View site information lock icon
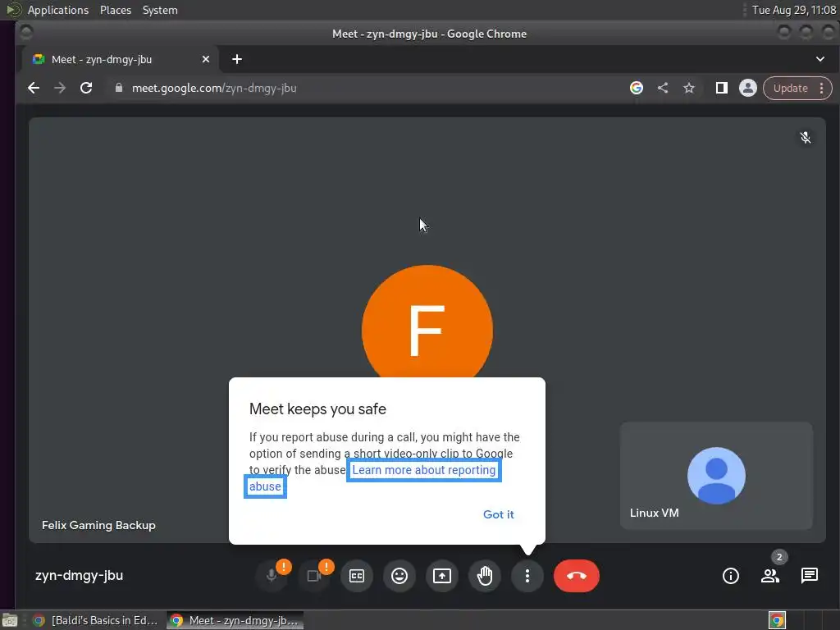 pyautogui.click(x=119, y=88)
